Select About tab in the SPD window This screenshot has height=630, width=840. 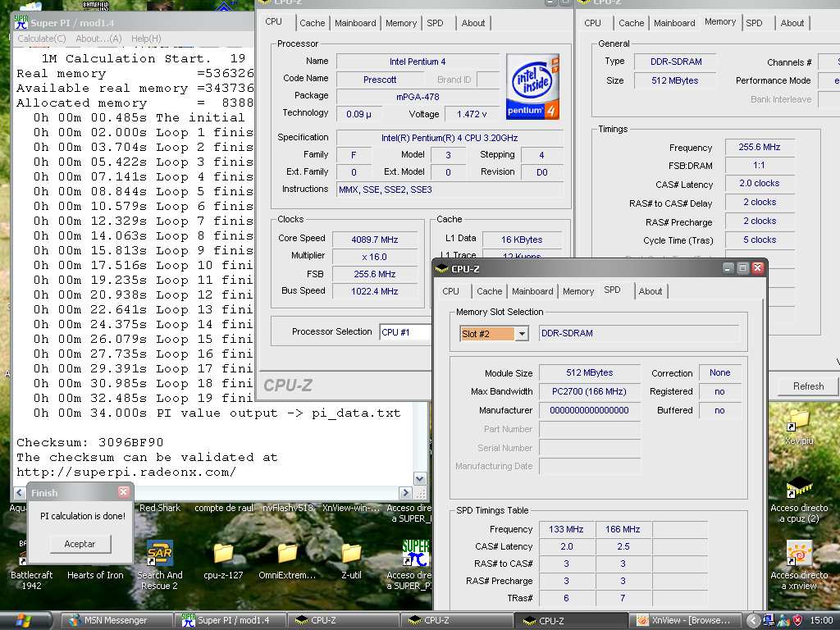651,291
